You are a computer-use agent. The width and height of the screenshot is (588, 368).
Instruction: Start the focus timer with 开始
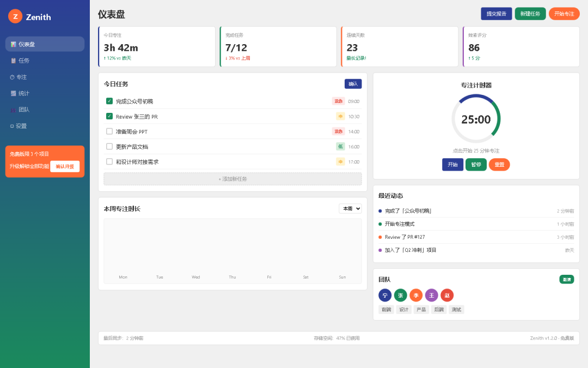coord(452,165)
